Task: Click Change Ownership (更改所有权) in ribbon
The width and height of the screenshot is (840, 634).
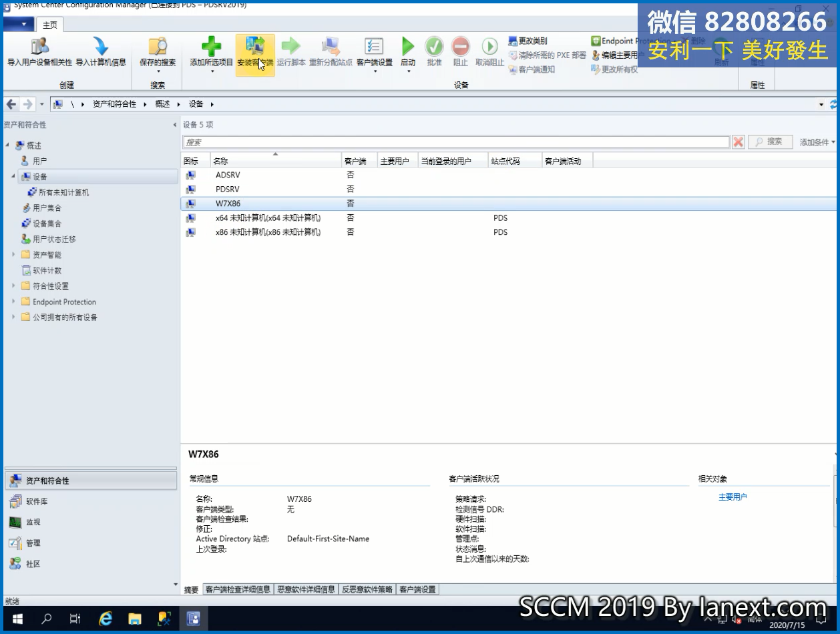Action: click(x=615, y=69)
